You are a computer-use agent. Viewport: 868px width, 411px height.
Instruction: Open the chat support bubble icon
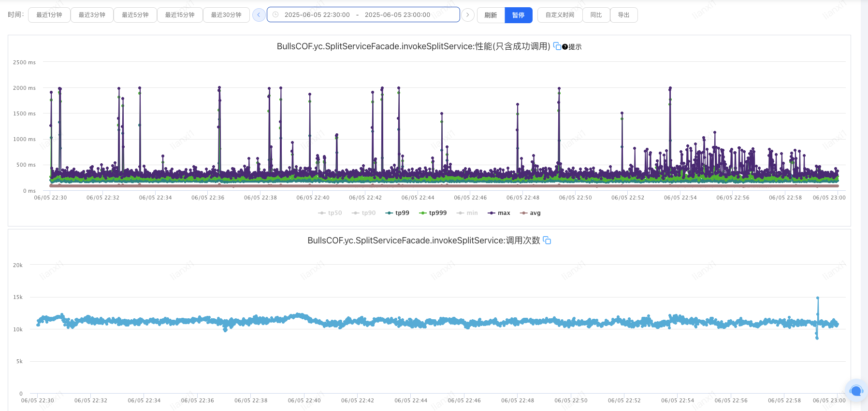click(856, 390)
